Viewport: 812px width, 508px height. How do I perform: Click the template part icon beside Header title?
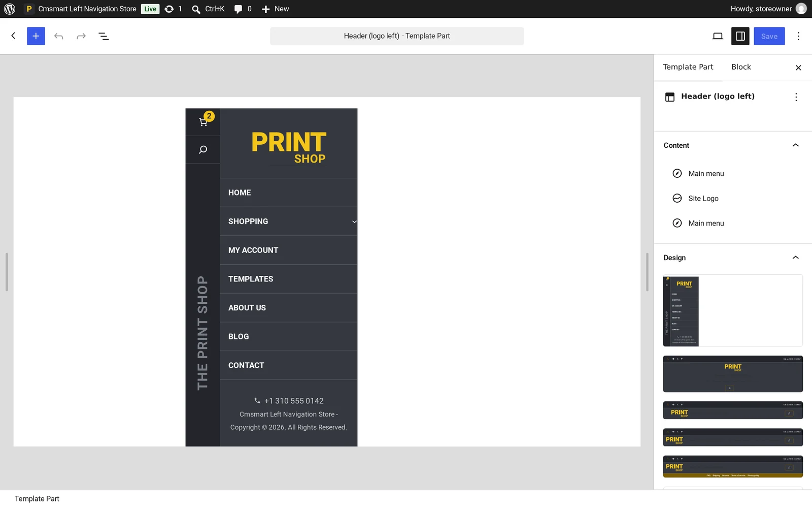pyautogui.click(x=670, y=97)
